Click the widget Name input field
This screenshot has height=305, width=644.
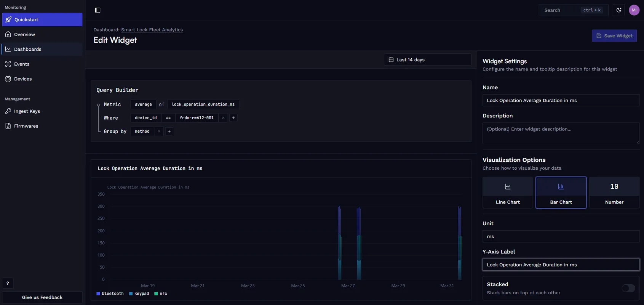coord(561,101)
